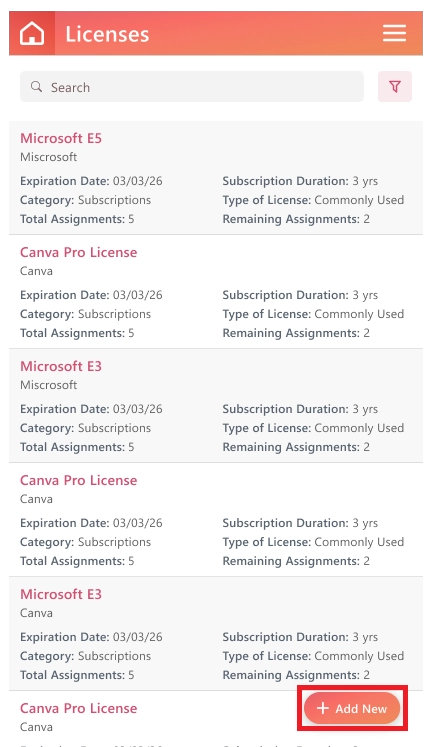Open Canva Pro License beside Add New
434x747 pixels.
[x=79, y=708]
